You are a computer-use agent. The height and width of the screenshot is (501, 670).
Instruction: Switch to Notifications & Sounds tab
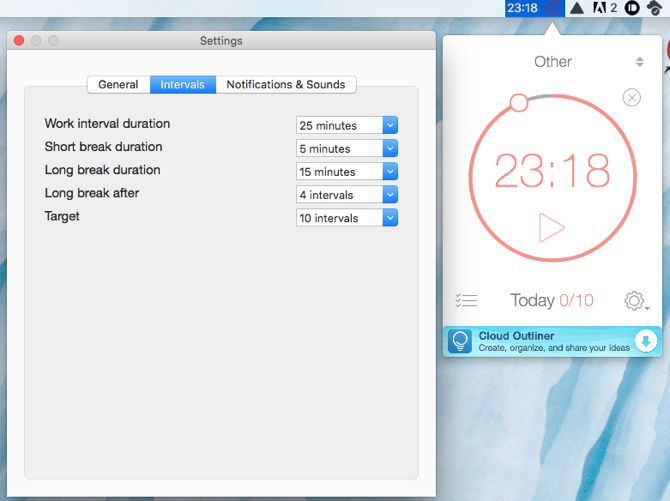point(286,85)
